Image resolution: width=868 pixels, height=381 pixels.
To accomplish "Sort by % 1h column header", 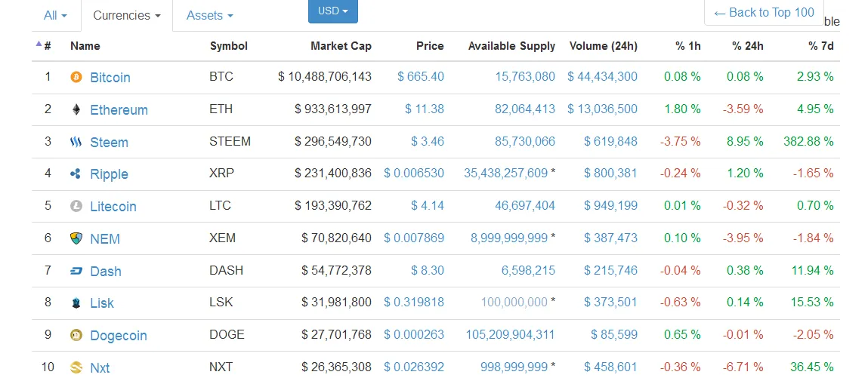I will pos(688,46).
